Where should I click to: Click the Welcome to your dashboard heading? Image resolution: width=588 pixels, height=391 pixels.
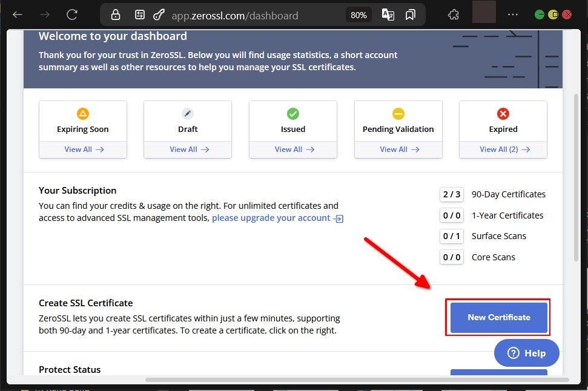113,36
